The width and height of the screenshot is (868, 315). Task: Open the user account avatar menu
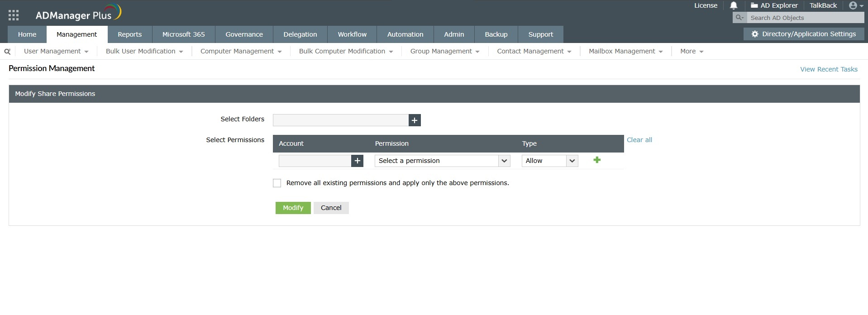tap(856, 5)
